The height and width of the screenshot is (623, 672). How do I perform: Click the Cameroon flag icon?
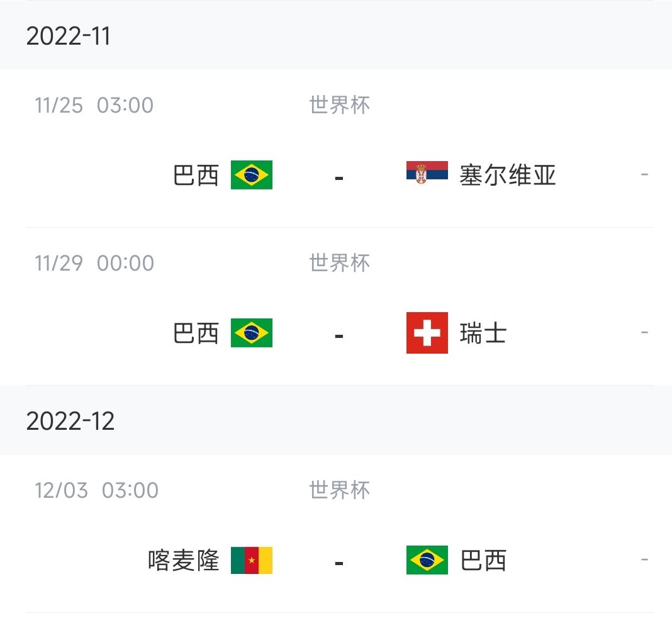tap(251, 561)
